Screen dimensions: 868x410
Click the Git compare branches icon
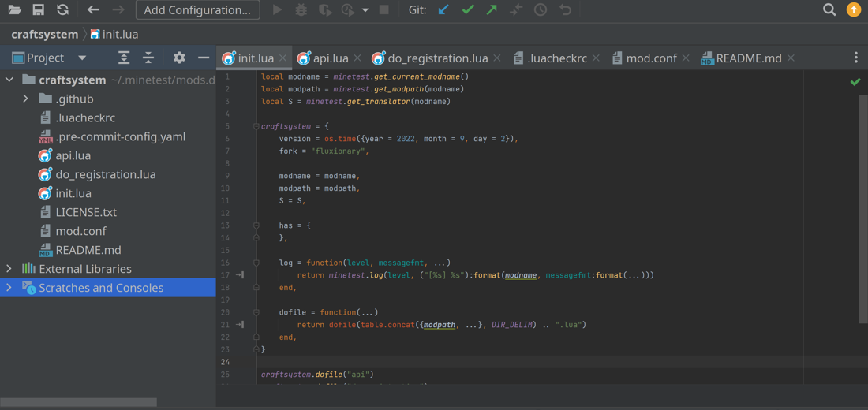click(x=516, y=9)
